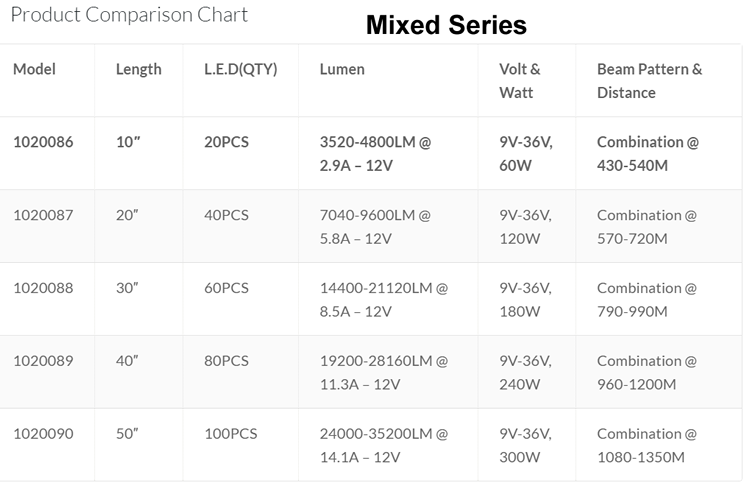Click the Beam Pattern & Distance header
The width and height of the screenshot is (750, 486).
click(x=650, y=81)
